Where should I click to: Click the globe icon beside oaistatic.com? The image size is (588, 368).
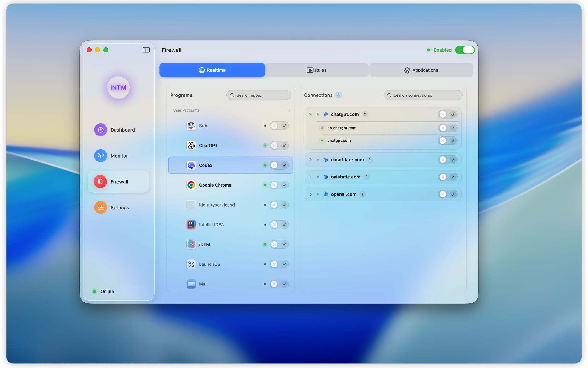click(x=326, y=177)
